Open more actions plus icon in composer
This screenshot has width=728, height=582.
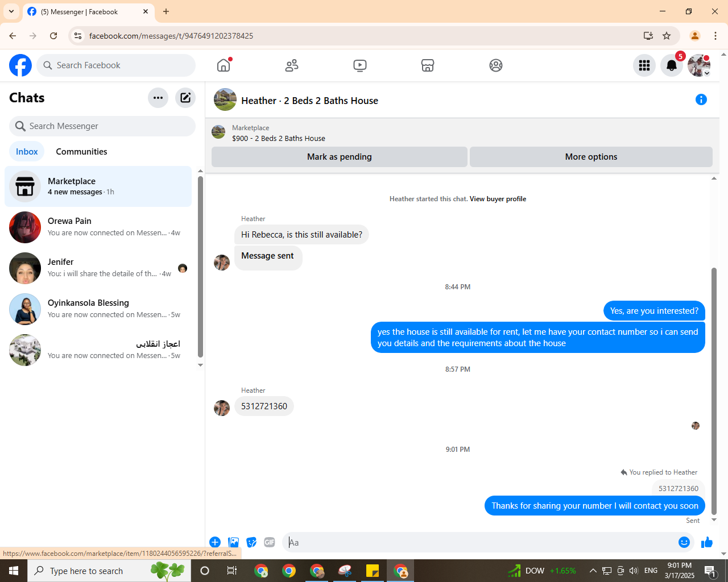coord(215,542)
